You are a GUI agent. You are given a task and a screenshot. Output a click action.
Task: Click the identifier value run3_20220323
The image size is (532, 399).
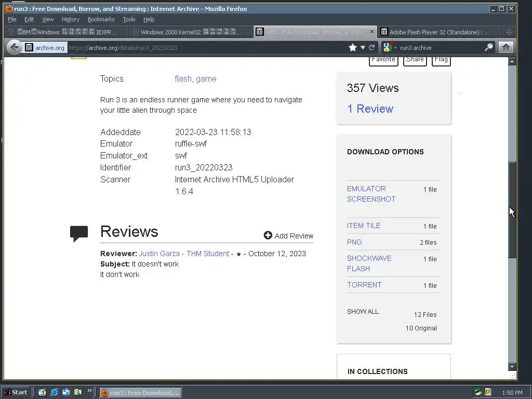pos(204,167)
